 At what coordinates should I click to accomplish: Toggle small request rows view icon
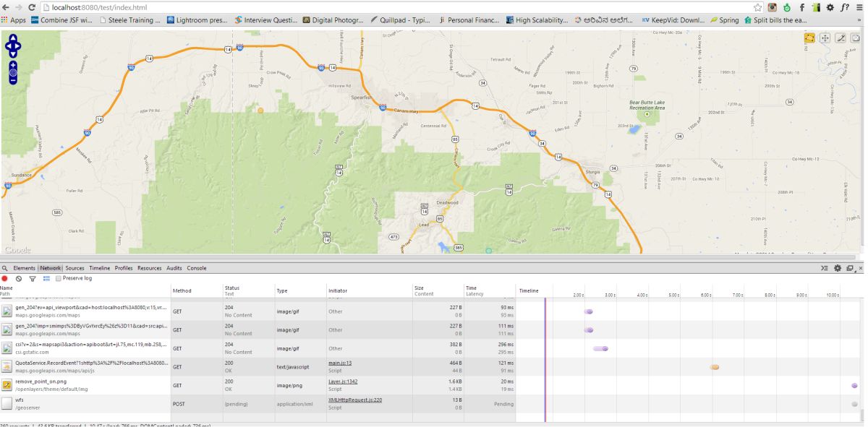[46, 278]
